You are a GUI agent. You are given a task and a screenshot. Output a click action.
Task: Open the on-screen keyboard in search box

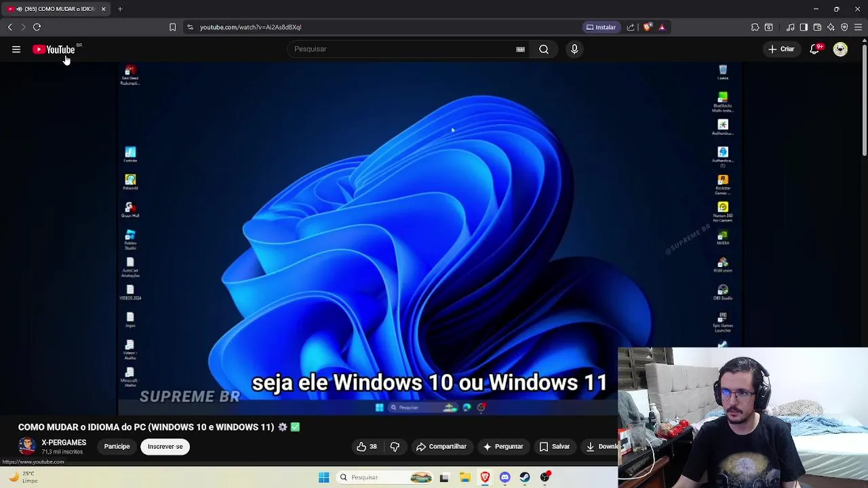coord(520,49)
